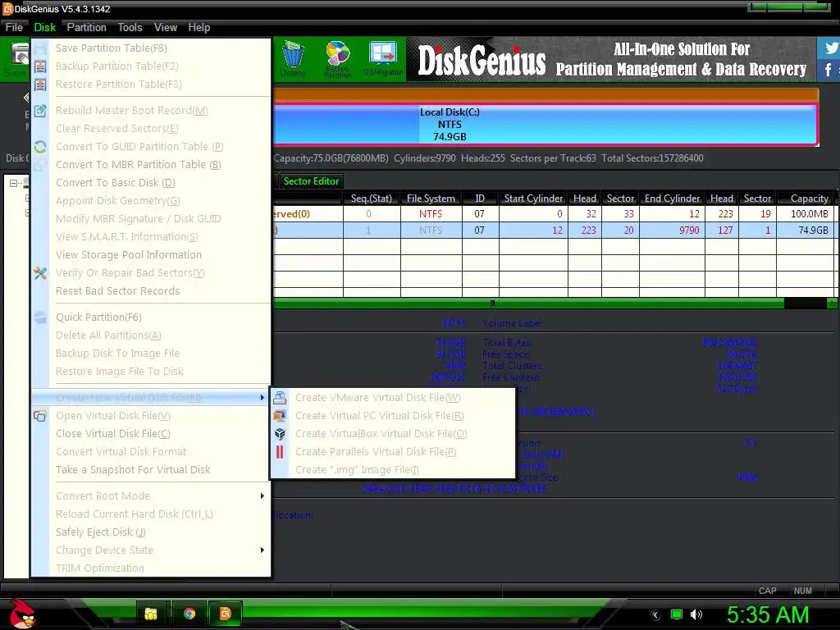Click the Delete toolbar icon
Viewport: 840px width, 630px height.
[x=293, y=59]
